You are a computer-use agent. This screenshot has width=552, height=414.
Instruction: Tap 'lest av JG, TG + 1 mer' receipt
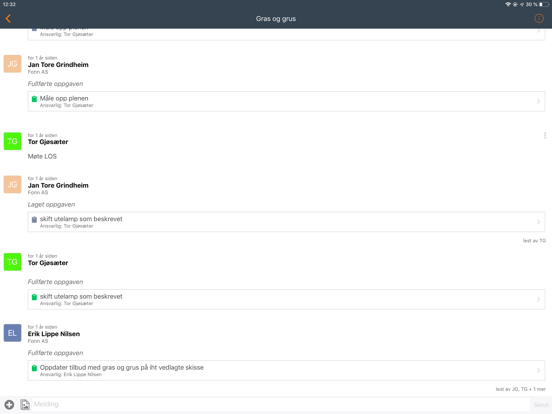(x=521, y=389)
